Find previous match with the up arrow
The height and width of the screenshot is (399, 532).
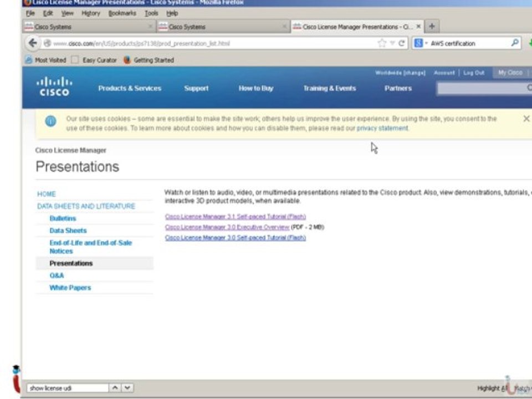(x=115, y=387)
